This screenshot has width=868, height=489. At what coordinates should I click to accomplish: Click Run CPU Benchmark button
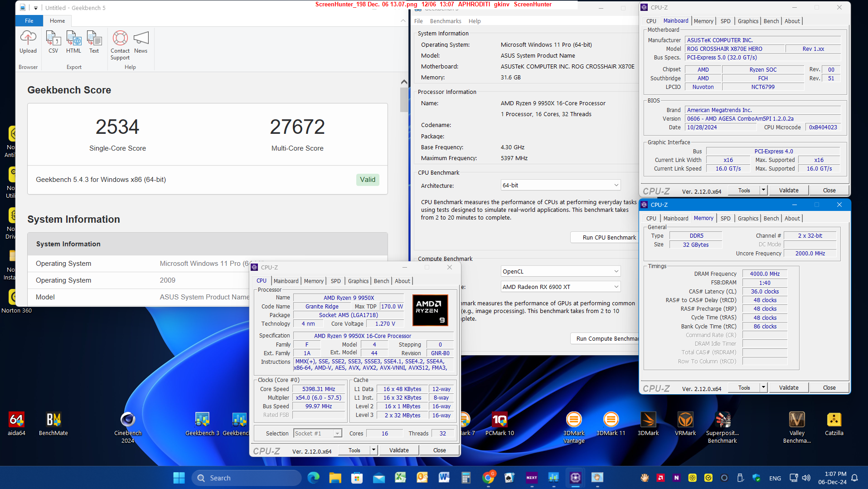(605, 237)
